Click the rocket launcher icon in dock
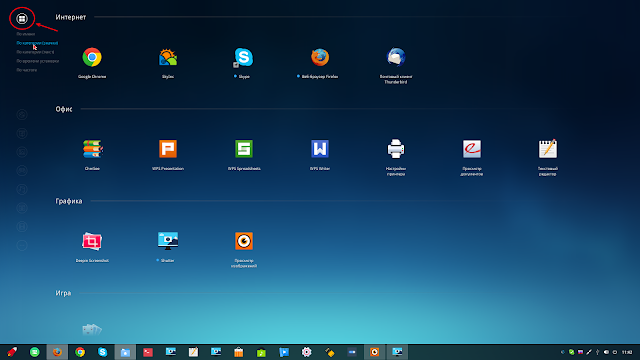This screenshot has width=640, height=360. pyautogui.click(x=12, y=352)
